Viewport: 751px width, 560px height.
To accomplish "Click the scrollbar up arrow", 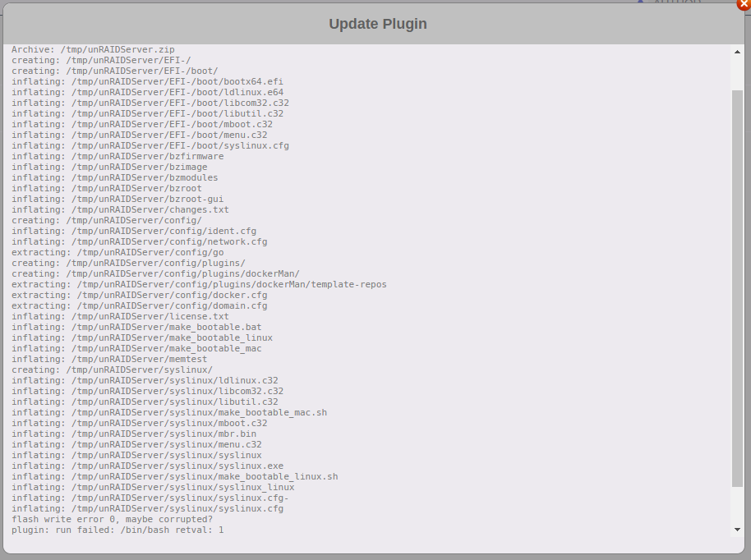I will point(737,52).
